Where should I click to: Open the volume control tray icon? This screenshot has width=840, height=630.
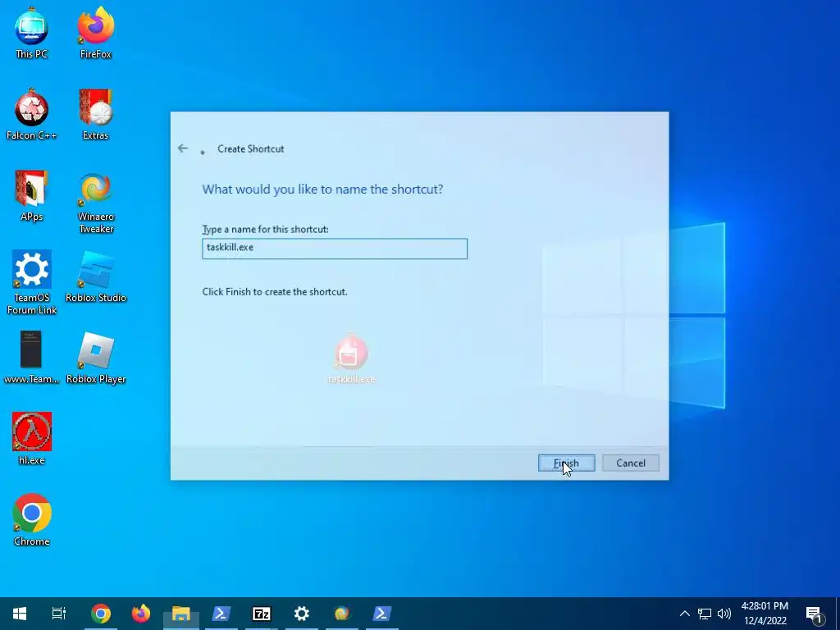pos(724,614)
